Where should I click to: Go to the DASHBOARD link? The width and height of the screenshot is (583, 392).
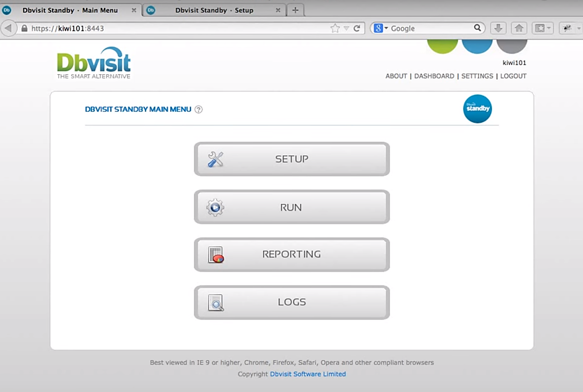pyautogui.click(x=434, y=76)
